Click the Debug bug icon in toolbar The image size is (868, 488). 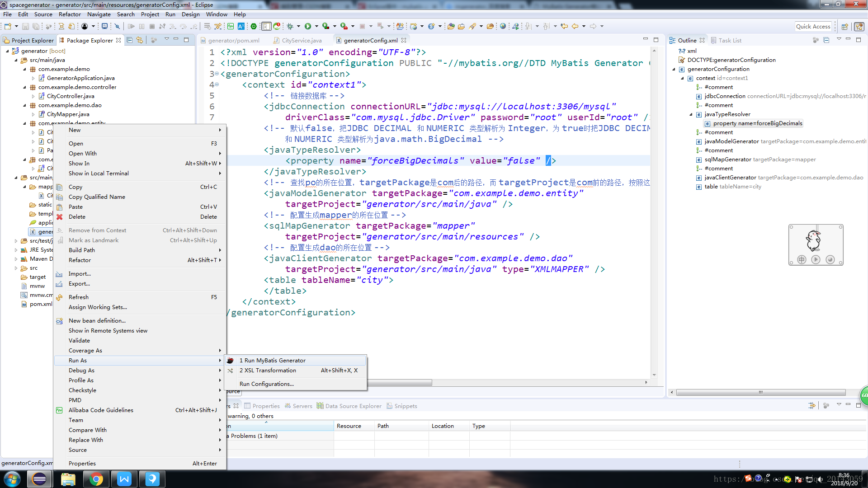click(x=290, y=26)
